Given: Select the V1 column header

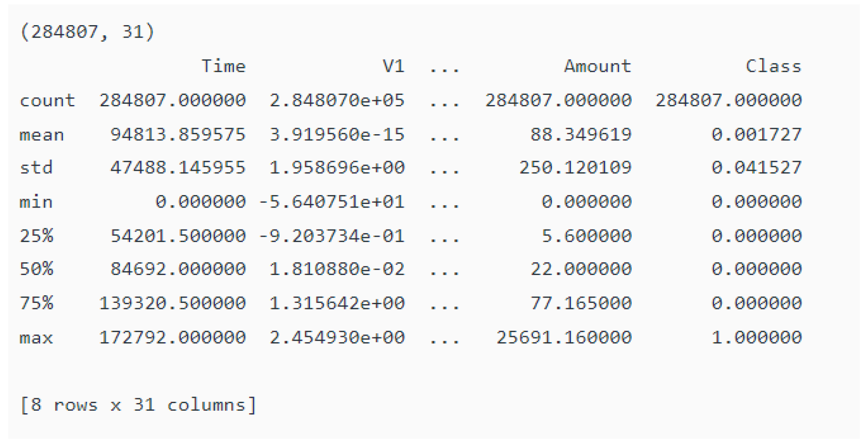Looking at the screenshot, I should (393, 66).
